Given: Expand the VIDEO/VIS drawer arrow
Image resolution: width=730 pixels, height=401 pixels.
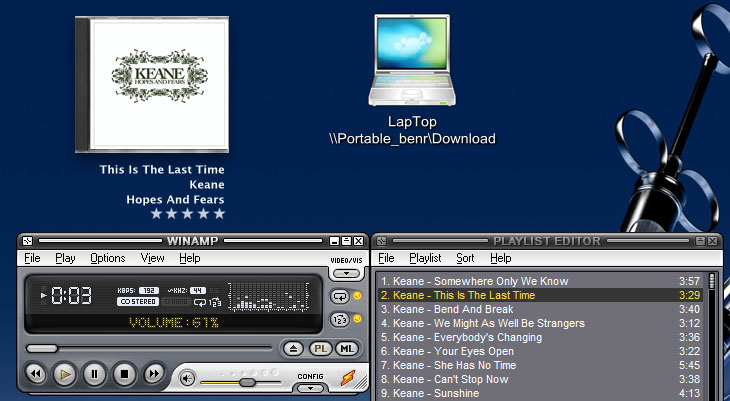Looking at the screenshot, I should [346, 273].
